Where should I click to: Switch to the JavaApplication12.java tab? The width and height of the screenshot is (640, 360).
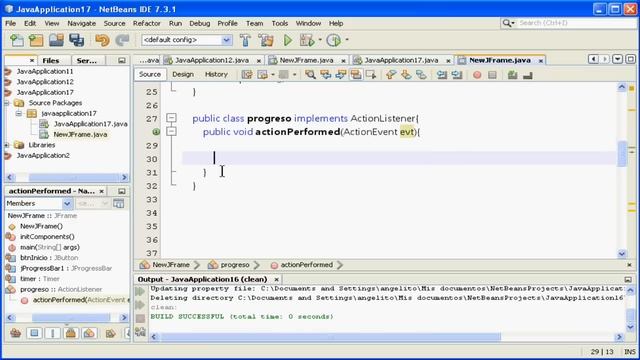point(212,60)
